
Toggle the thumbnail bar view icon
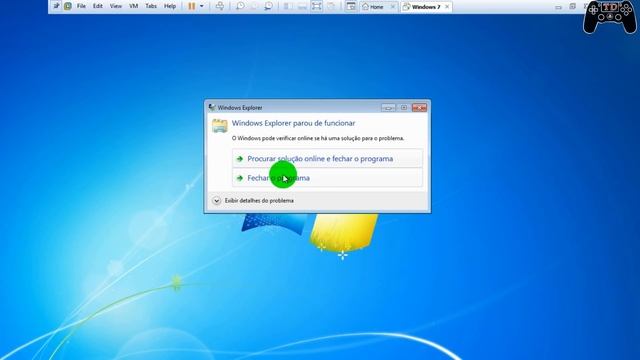coord(302,6)
